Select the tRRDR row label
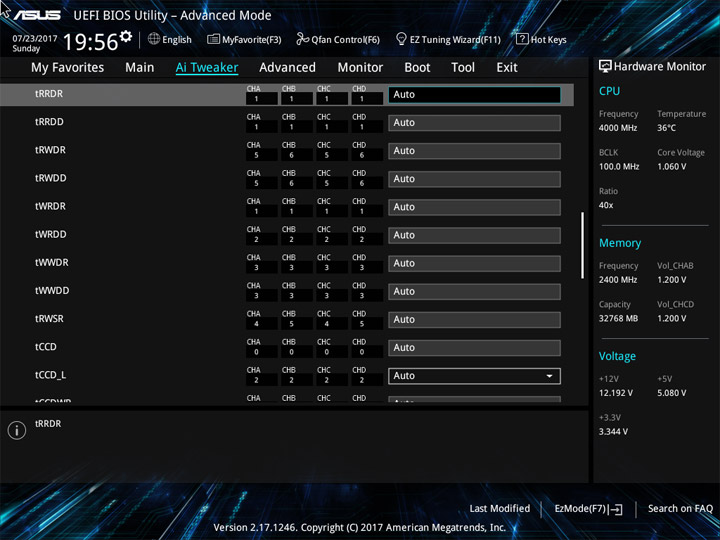 coord(49,94)
